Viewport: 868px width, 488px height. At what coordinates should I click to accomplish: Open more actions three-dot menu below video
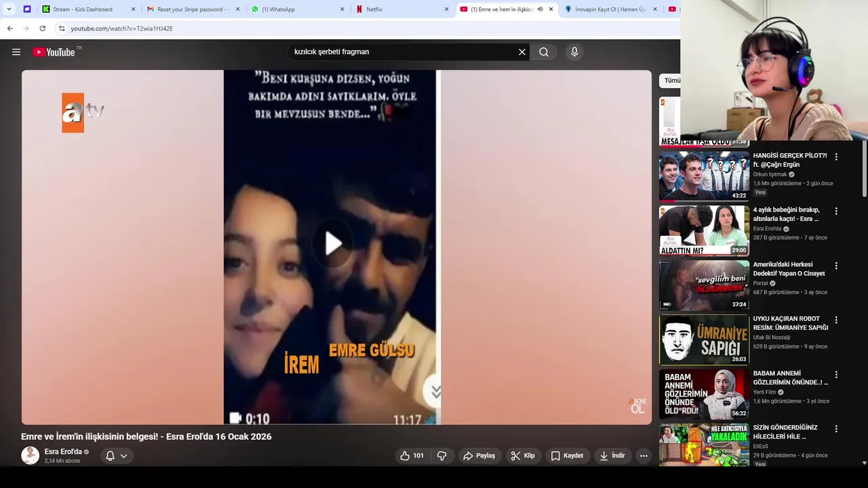tap(644, 455)
